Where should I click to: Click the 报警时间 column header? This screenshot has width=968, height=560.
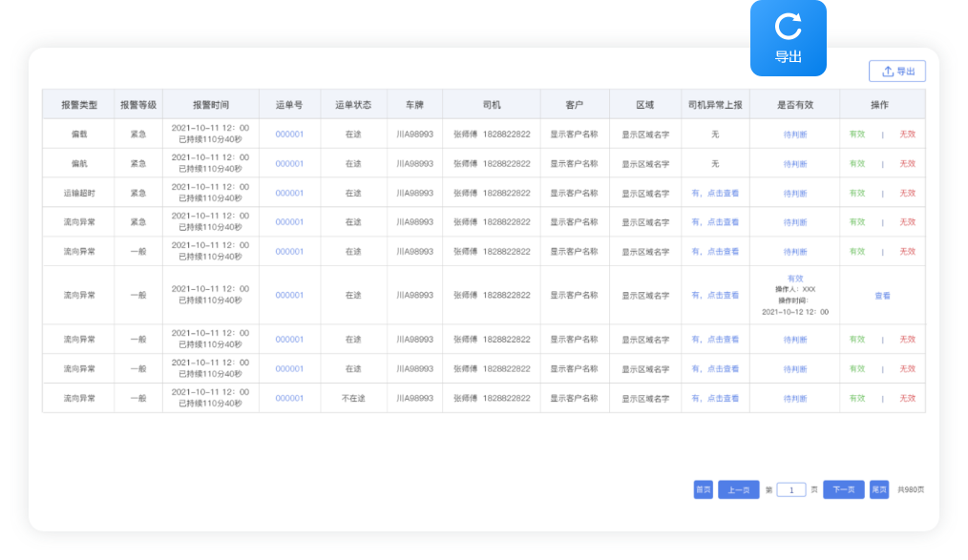(210, 105)
